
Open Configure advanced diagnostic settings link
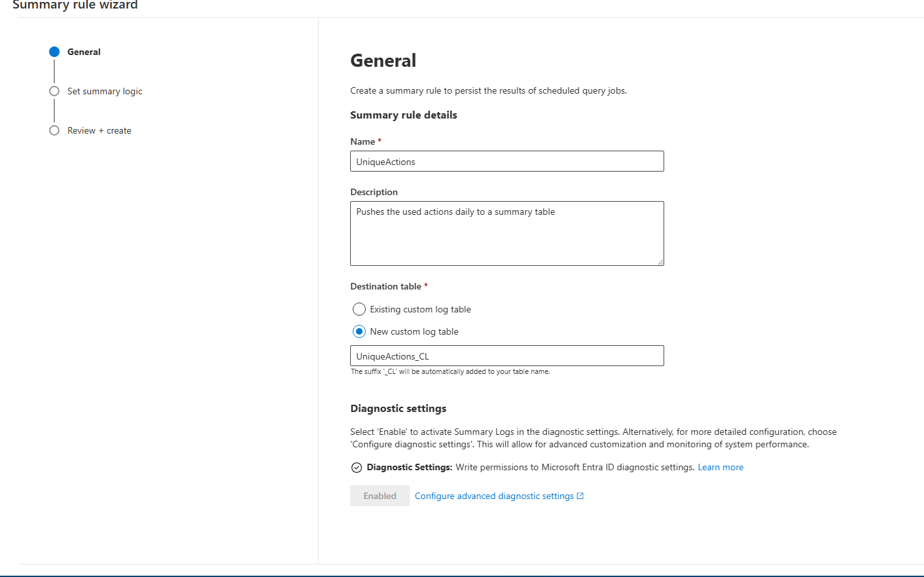point(494,496)
